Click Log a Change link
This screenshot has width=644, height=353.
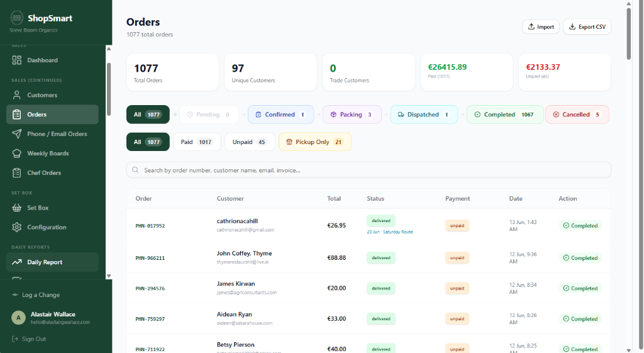point(36,294)
